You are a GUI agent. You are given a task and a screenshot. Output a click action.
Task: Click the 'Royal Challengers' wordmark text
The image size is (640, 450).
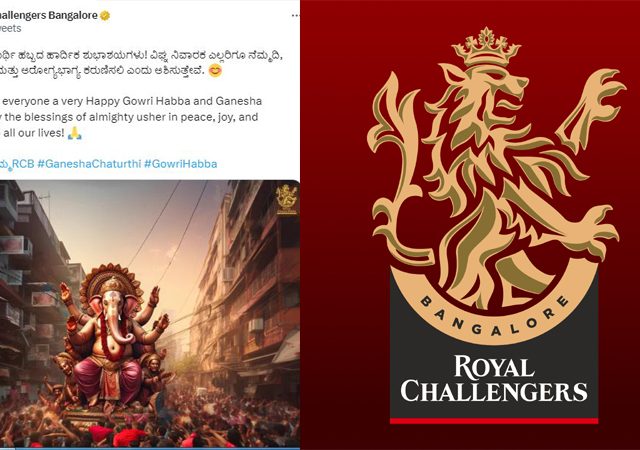point(494,379)
